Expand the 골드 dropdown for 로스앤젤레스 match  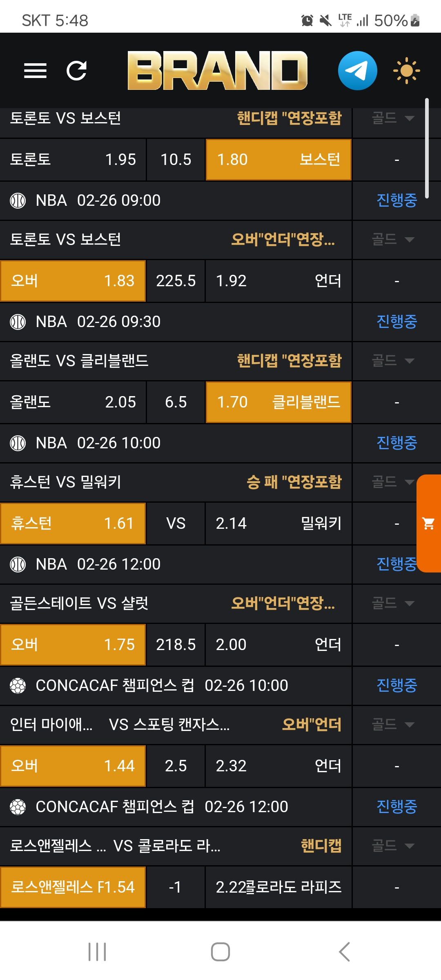393,846
